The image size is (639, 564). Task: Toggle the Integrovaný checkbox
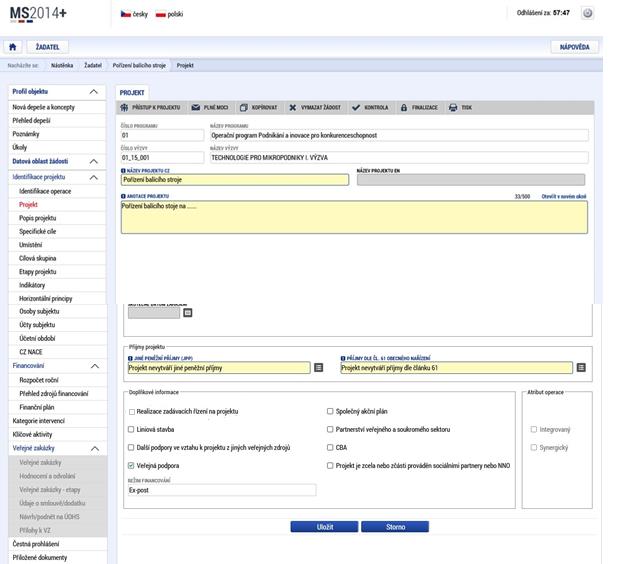pos(533,429)
